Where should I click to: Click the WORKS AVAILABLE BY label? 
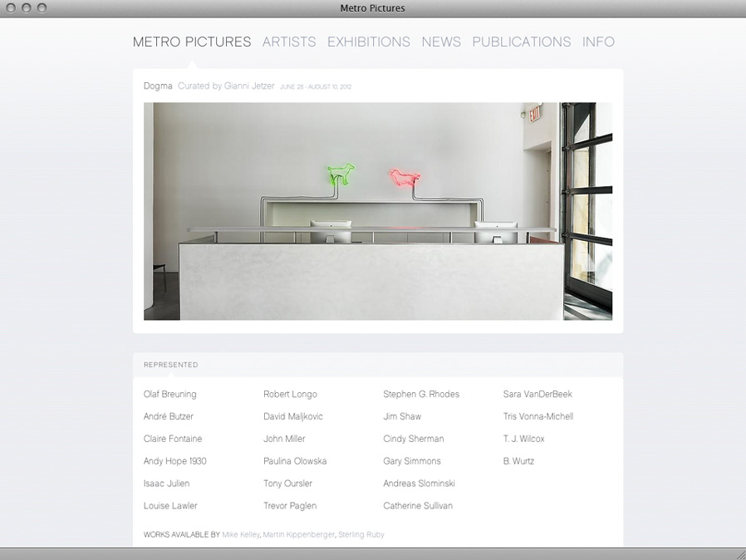182,535
